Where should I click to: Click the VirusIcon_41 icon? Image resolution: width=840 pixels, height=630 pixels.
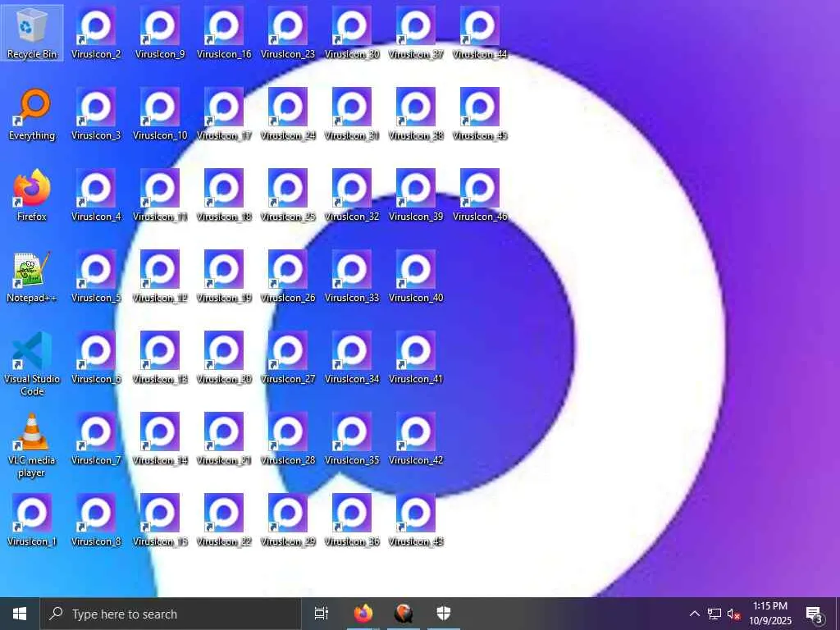416,358
